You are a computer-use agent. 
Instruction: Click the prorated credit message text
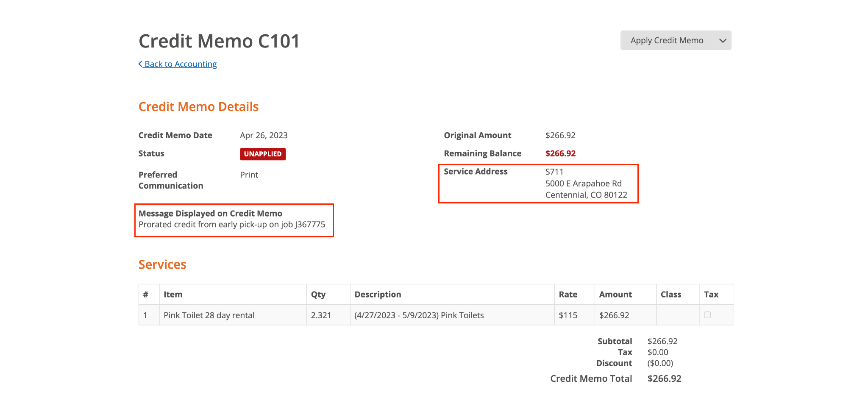tap(232, 225)
